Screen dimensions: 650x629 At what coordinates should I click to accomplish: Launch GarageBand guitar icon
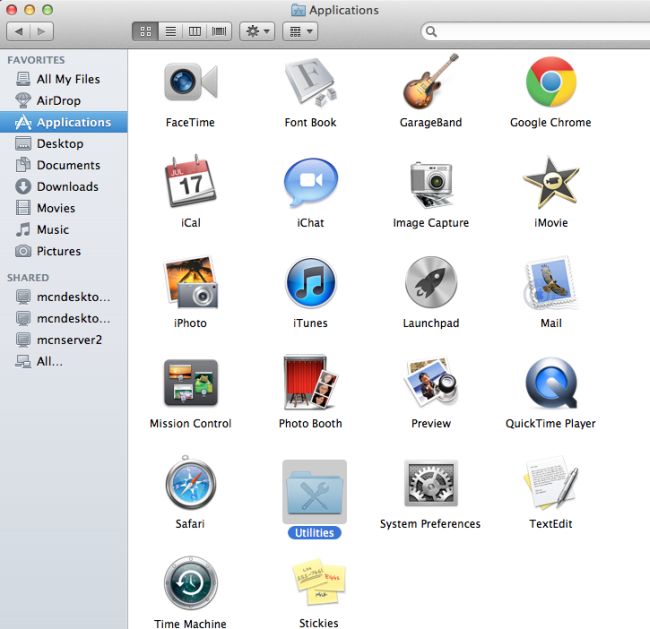pyautogui.click(x=431, y=81)
